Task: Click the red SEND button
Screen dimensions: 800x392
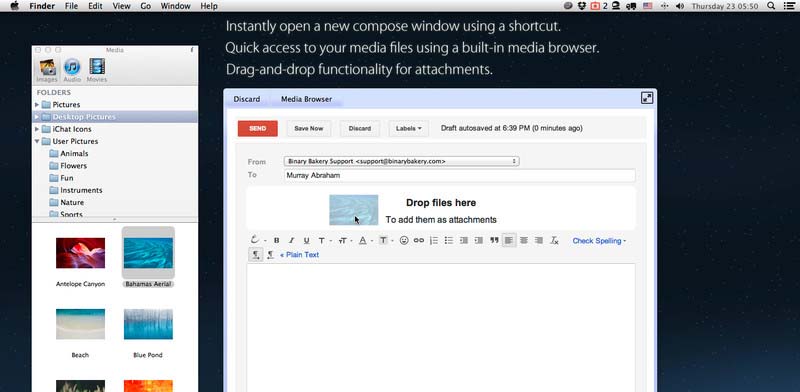Action: [258, 129]
